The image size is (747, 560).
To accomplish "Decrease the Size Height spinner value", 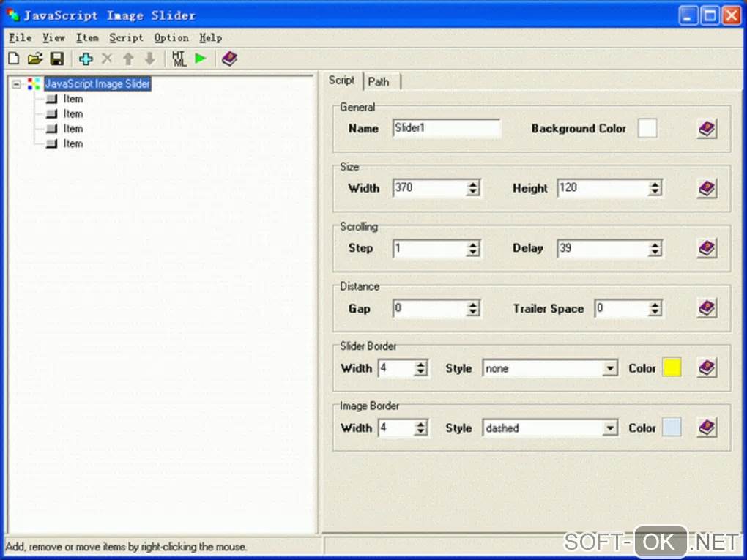I will [655, 193].
